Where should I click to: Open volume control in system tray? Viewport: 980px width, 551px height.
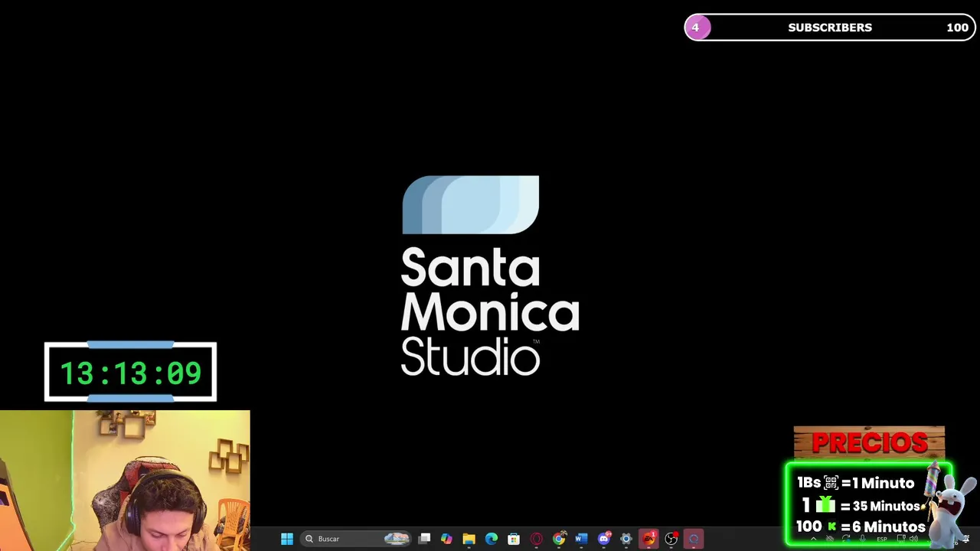[913, 539]
